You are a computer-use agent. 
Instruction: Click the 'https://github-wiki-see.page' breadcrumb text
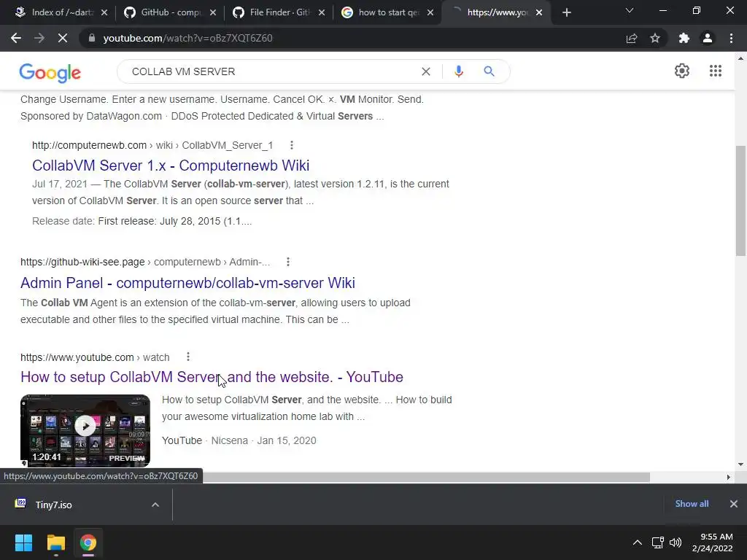(82, 262)
